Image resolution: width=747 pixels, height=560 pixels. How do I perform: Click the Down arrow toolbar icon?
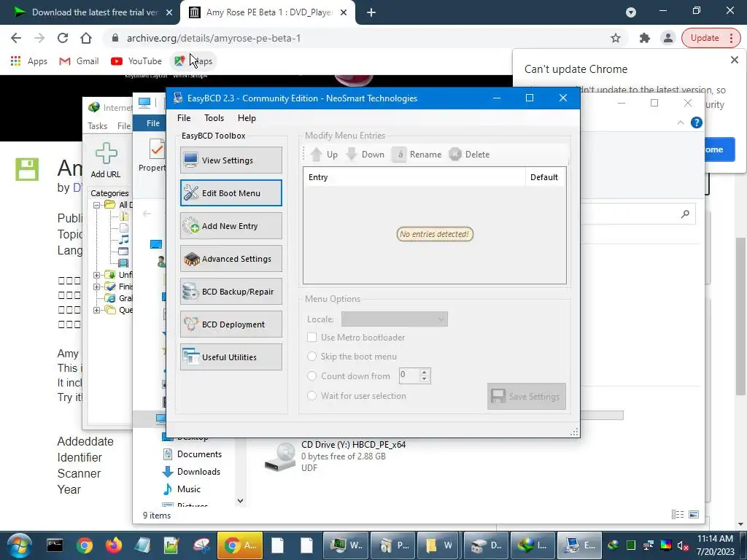point(351,155)
